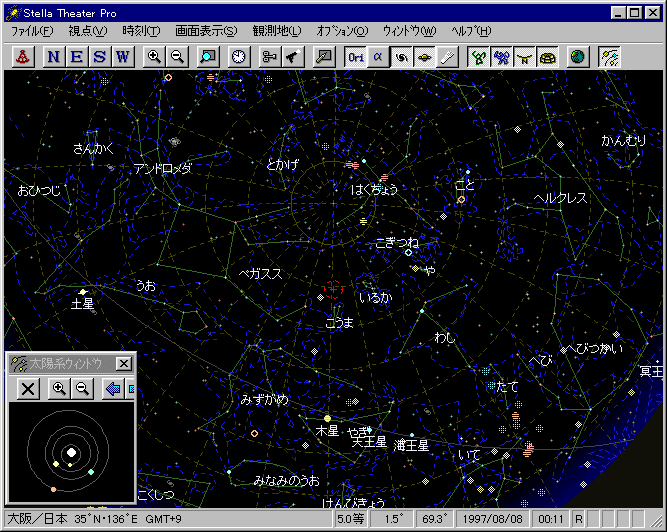Click the みずがめ constellation label
667x532 pixels.
pyautogui.click(x=264, y=399)
